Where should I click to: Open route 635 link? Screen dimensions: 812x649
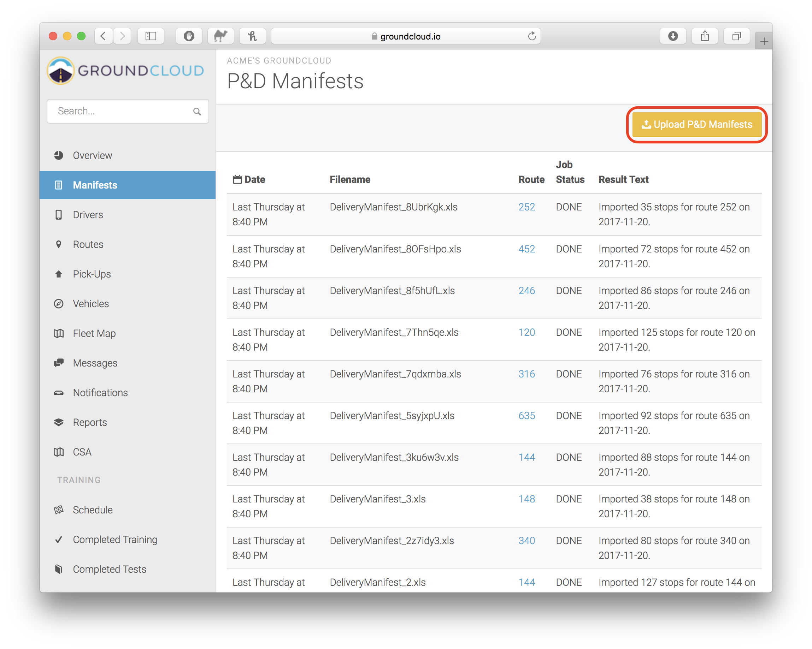point(526,416)
